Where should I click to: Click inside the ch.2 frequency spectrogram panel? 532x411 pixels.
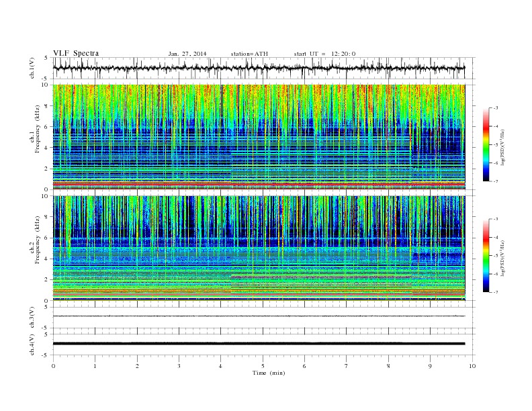(259, 248)
